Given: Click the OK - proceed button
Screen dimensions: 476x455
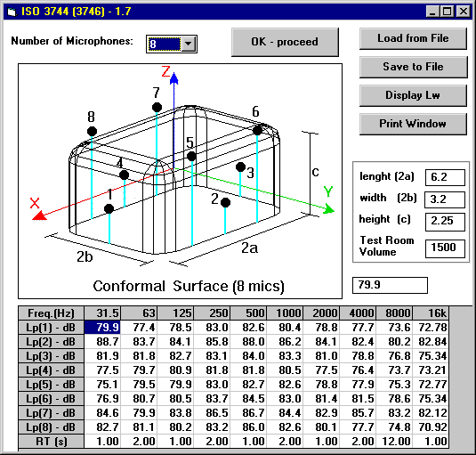Looking at the screenshot, I should click(285, 42).
